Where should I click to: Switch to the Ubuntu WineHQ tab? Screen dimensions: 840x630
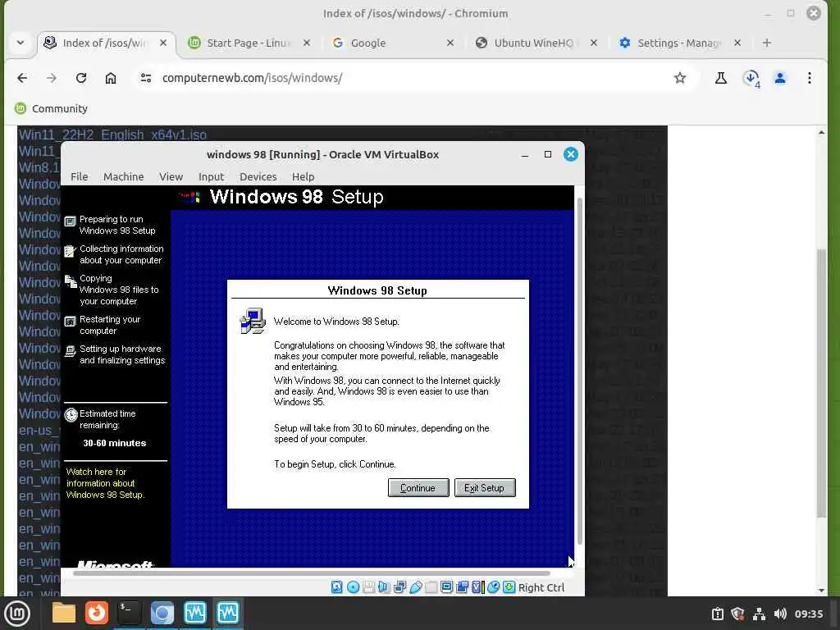click(536, 43)
